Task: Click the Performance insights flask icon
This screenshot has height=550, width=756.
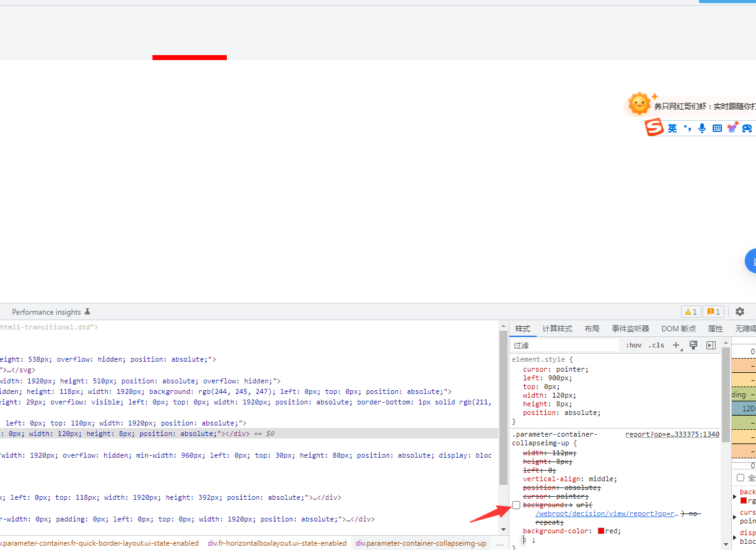Action: 87,312
